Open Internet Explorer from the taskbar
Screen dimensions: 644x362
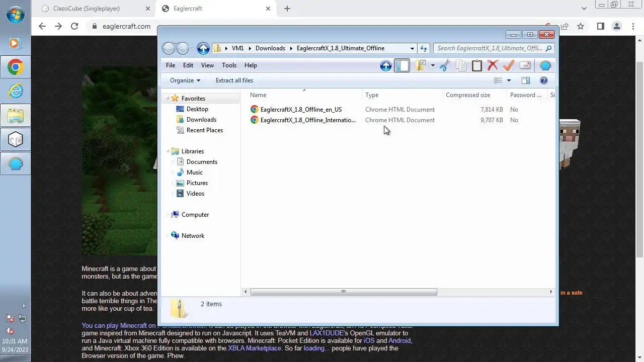tap(16, 91)
